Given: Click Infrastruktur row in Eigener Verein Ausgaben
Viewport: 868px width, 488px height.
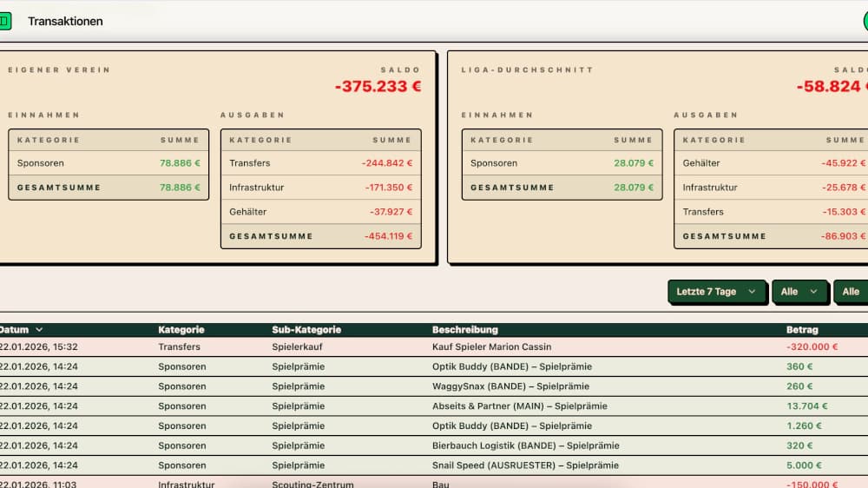Looking at the screenshot, I should 320,188.
